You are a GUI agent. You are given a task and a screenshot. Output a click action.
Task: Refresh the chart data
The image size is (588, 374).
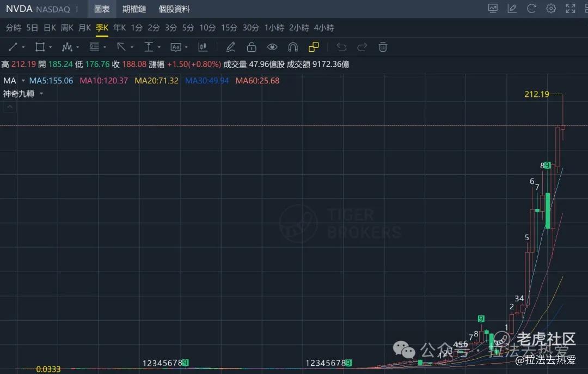click(531, 8)
